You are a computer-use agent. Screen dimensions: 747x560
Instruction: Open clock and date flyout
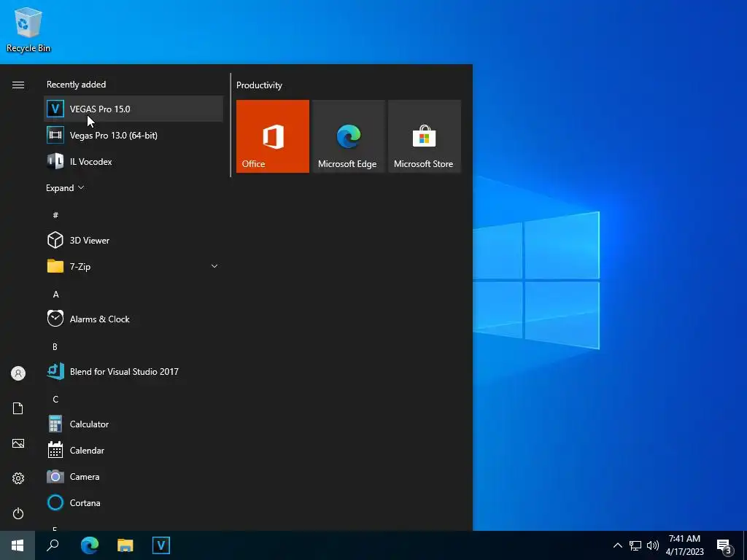click(x=684, y=545)
